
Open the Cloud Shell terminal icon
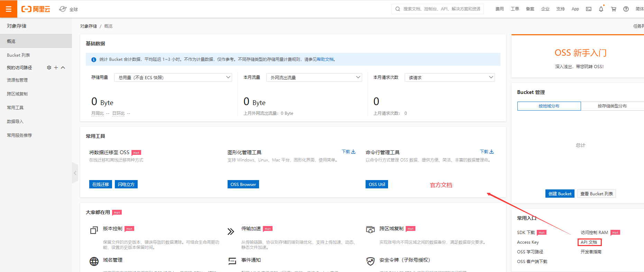(589, 9)
